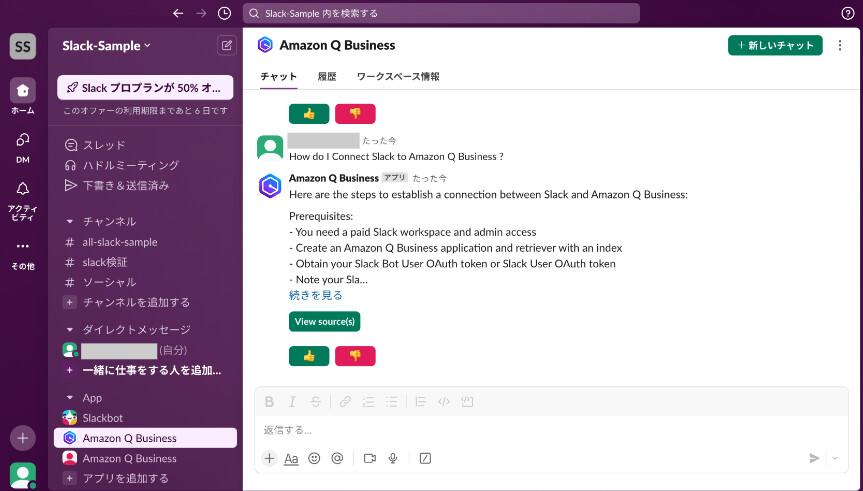
Task: Switch to the 履歴 tab
Action: [327, 77]
